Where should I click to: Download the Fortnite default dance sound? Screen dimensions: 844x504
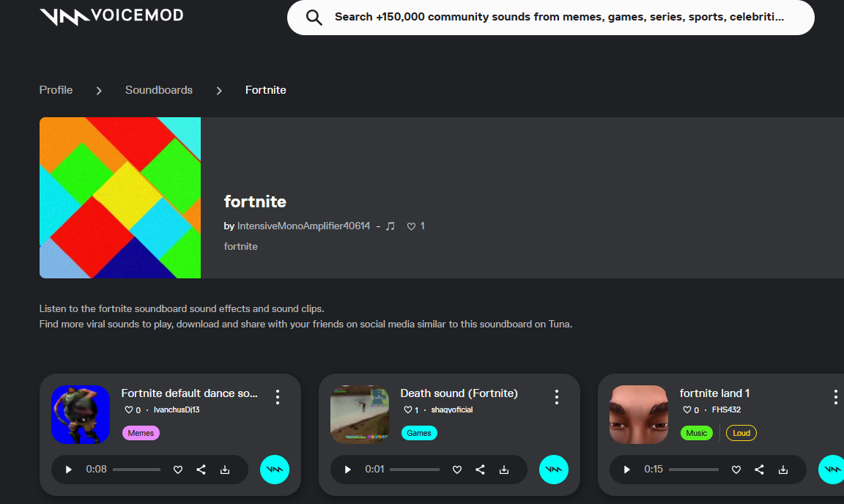click(x=225, y=470)
